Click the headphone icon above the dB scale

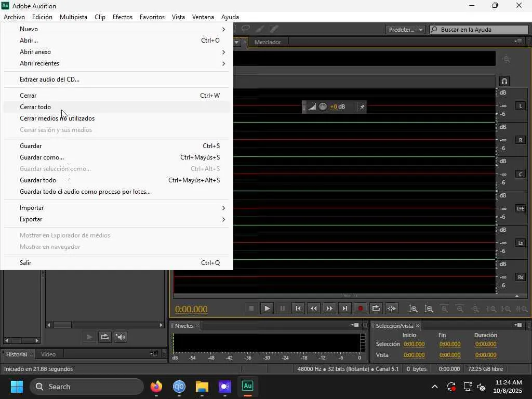point(504,81)
